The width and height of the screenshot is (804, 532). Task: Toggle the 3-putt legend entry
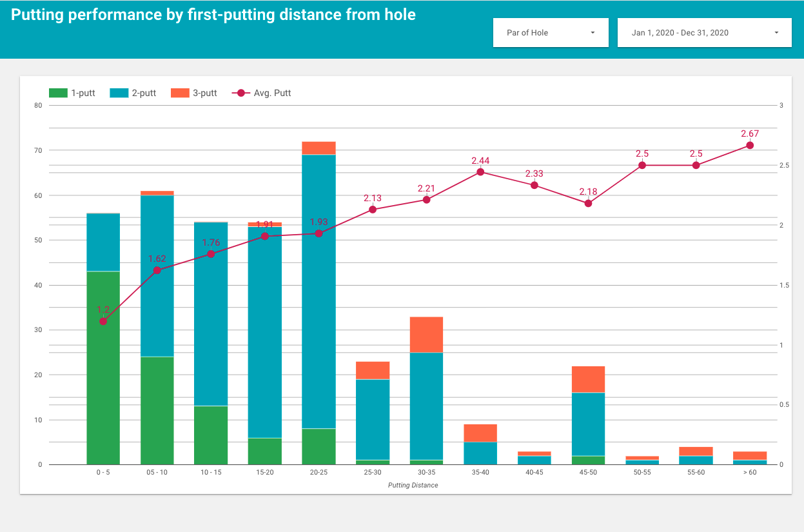(x=194, y=93)
